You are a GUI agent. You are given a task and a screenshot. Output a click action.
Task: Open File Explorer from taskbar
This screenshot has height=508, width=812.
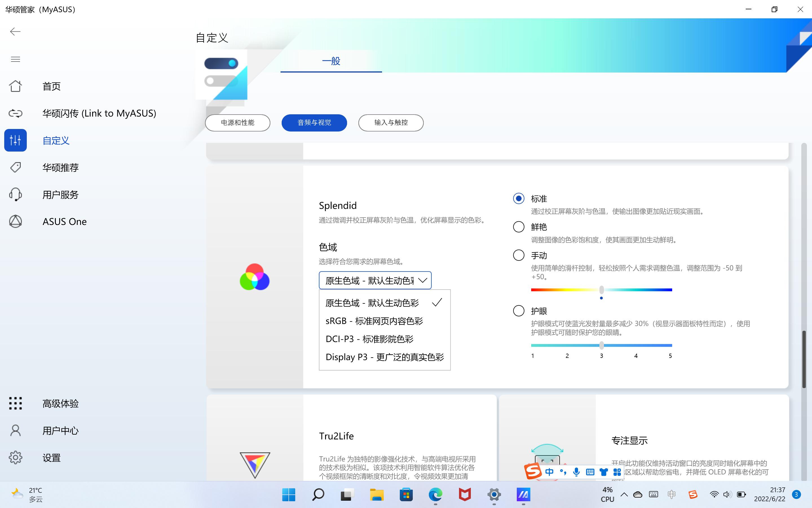point(376,494)
